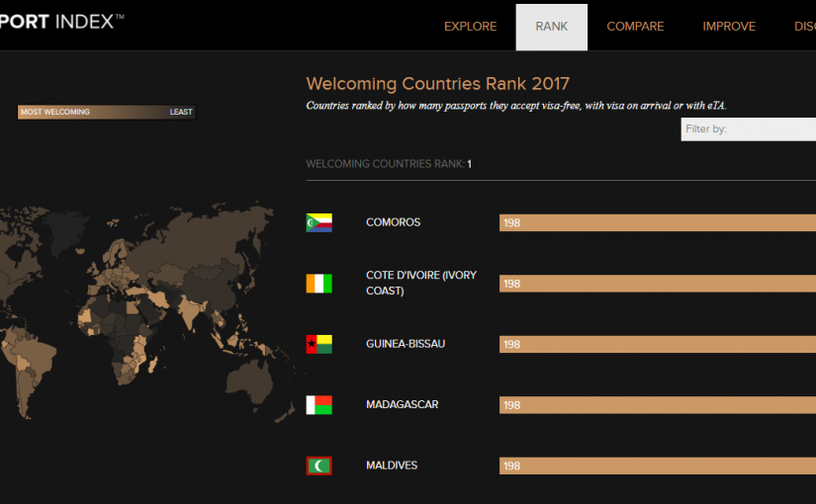
Task: Click the Madagascar flag icon
Action: [x=318, y=405]
